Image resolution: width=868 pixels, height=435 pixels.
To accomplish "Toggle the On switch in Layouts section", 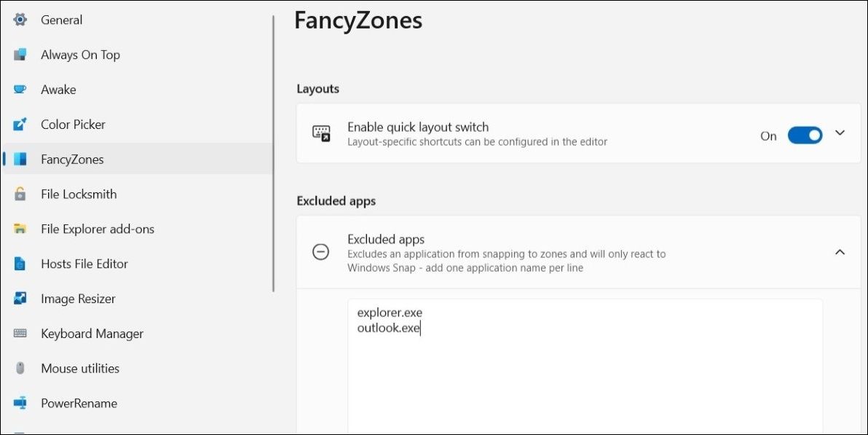I will click(x=804, y=135).
